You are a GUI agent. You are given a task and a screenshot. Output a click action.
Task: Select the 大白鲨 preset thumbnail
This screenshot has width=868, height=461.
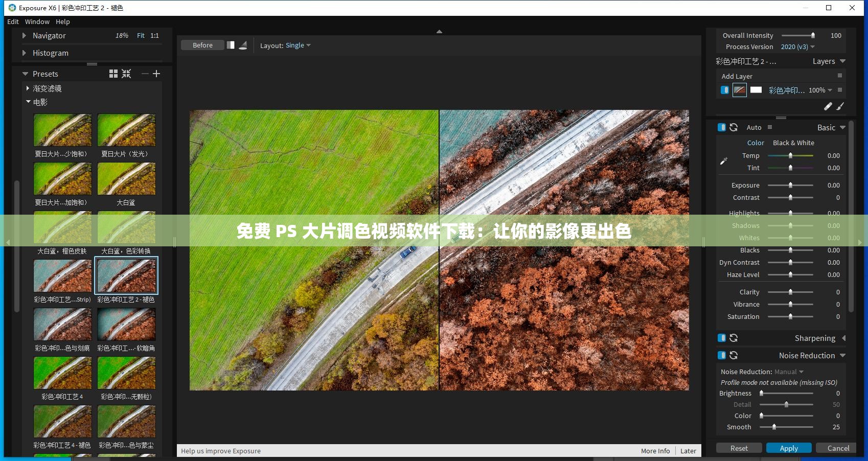126,179
